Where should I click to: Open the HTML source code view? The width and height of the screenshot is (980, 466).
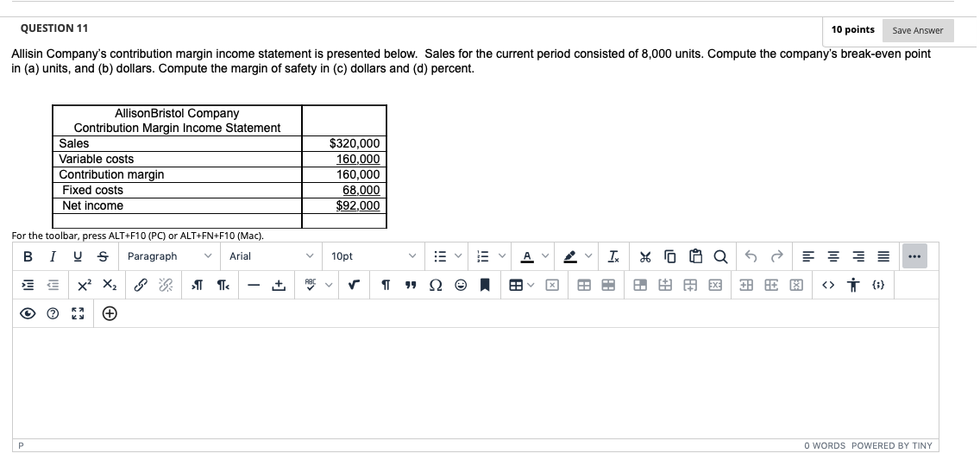pos(828,286)
